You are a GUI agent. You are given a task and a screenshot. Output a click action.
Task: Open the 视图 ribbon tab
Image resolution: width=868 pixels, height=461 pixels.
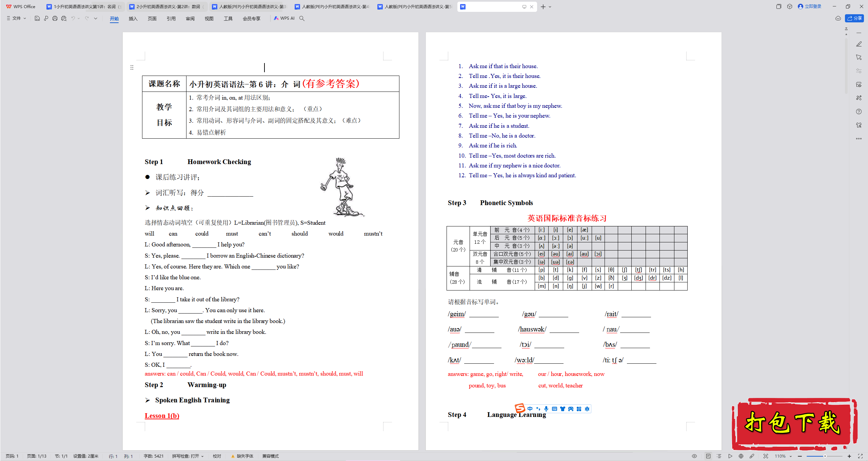[209, 19]
